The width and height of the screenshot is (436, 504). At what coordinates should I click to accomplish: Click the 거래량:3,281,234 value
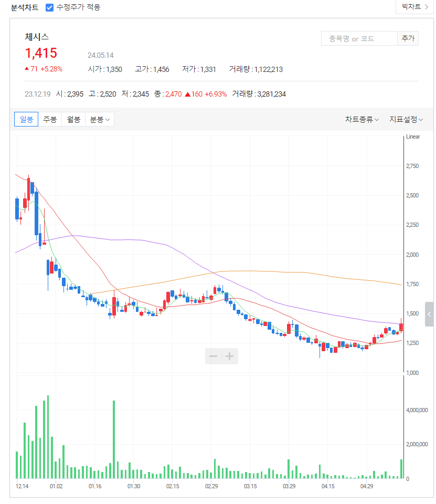tap(259, 94)
